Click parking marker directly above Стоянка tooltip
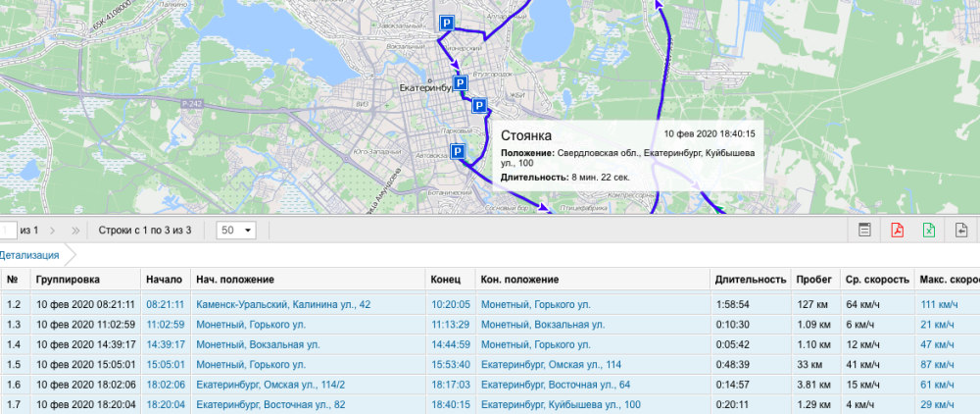 tap(479, 106)
